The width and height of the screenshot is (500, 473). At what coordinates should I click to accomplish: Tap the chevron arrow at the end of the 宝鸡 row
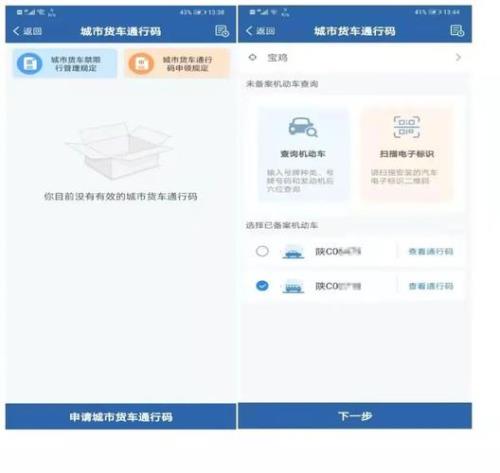459,58
